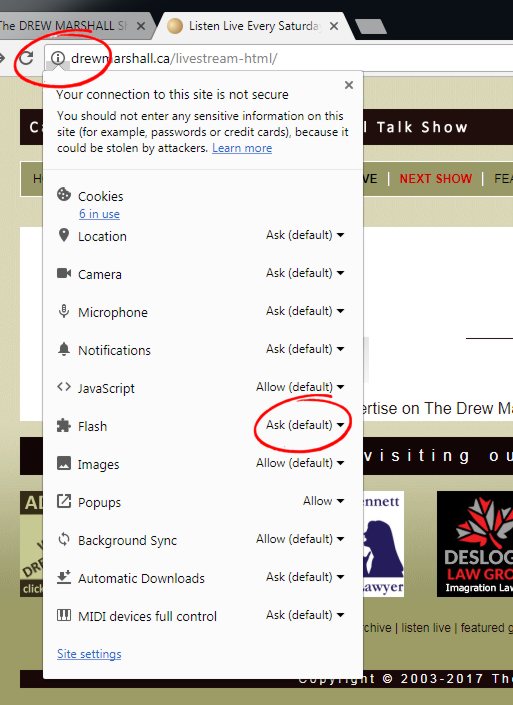
Task: Click the lawyer sponsor logo image
Action: (x=384, y=544)
